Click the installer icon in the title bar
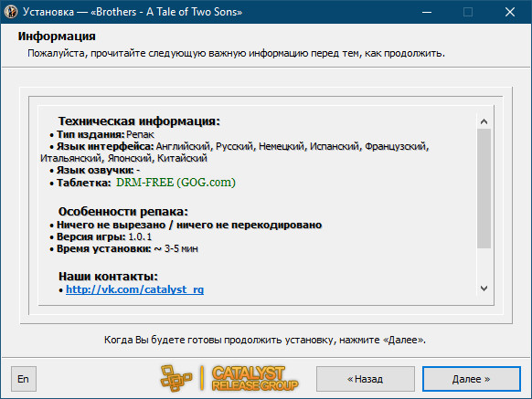This screenshot has width=532, height=399. (11, 12)
